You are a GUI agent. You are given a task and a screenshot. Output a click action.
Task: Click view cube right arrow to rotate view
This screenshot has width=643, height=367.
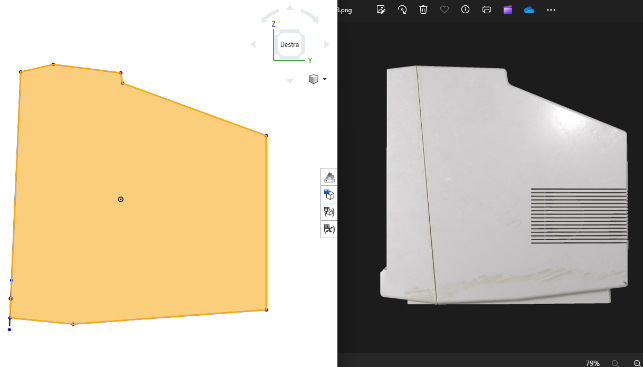coord(326,44)
